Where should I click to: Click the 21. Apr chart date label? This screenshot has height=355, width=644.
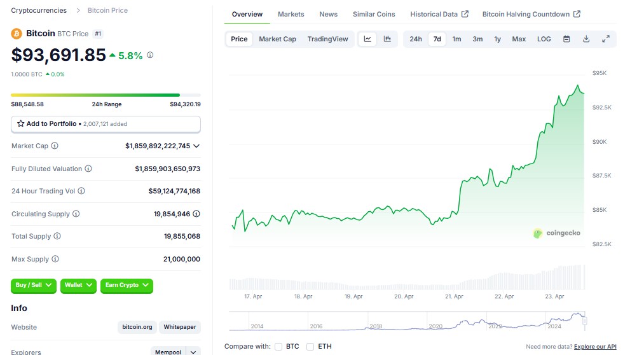(454, 296)
